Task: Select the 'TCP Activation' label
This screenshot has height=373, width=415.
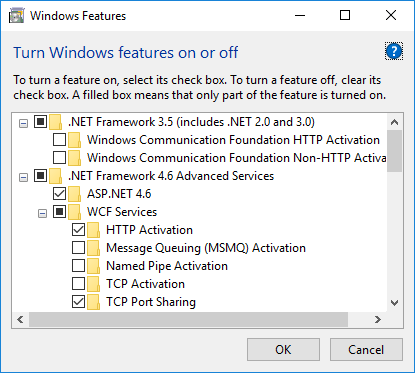Action: (145, 284)
